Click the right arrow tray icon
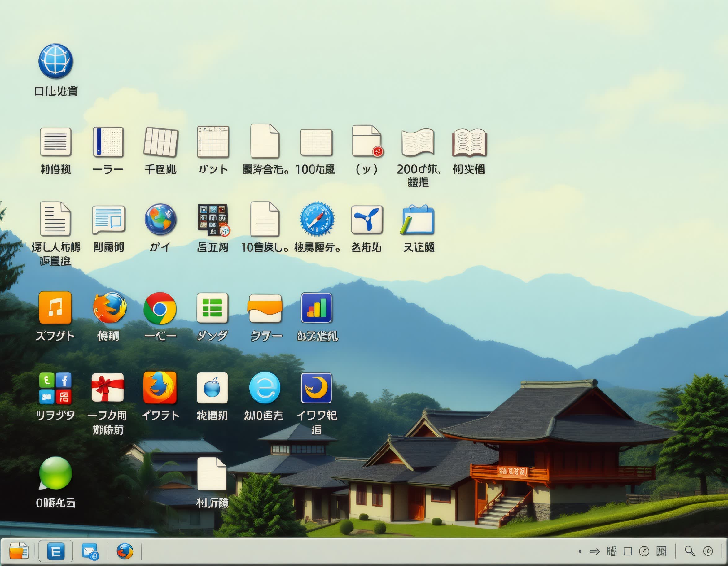728x566 pixels. click(x=594, y=551)
